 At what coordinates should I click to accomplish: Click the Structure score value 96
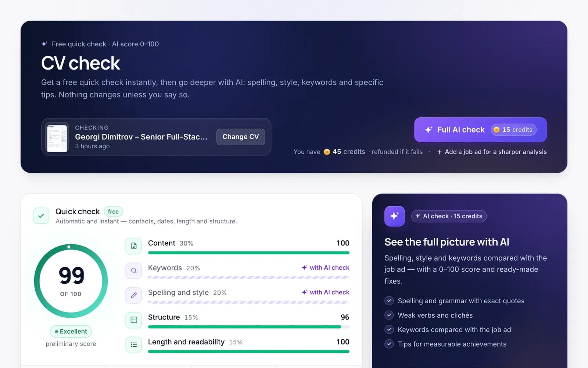[345, 317]
